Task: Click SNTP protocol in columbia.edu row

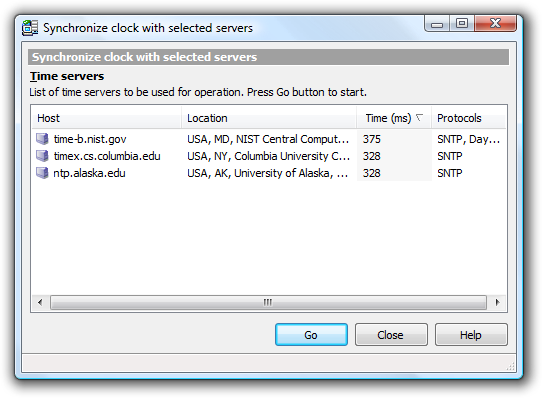Action: [449, 156]
